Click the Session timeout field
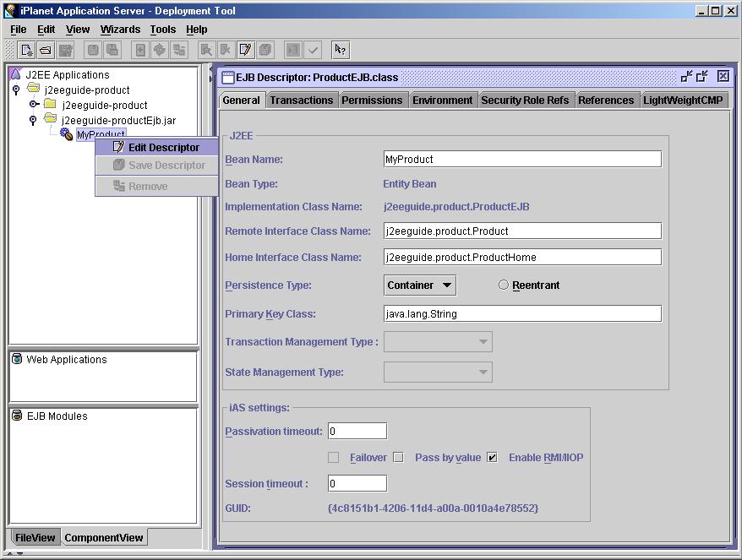This screenshot has height=560, width=742. click(x=357, y=483)
